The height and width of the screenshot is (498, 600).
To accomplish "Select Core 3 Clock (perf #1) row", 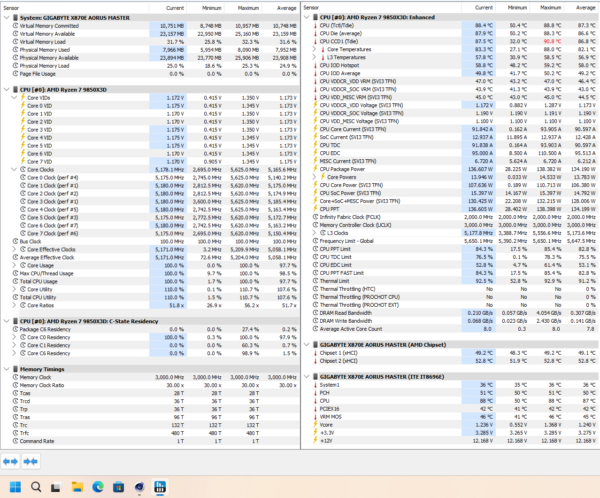I will coord(150,201).
